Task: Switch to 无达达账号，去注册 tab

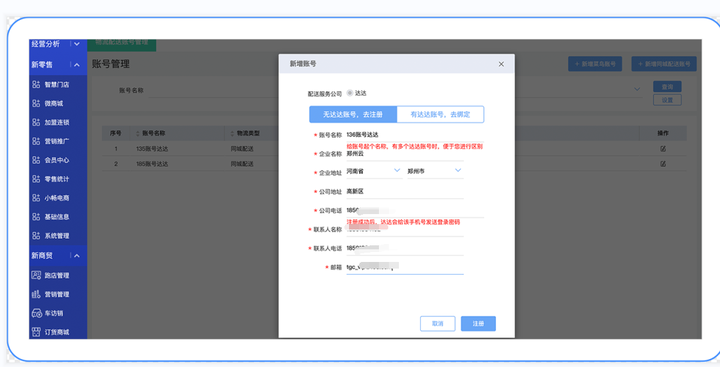Action: (x=353, y=114)
